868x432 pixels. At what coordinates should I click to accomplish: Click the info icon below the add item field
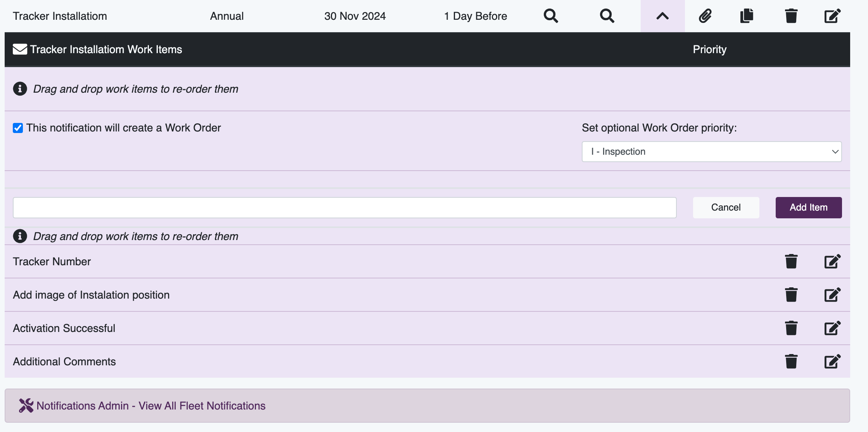tap(20, 236)
